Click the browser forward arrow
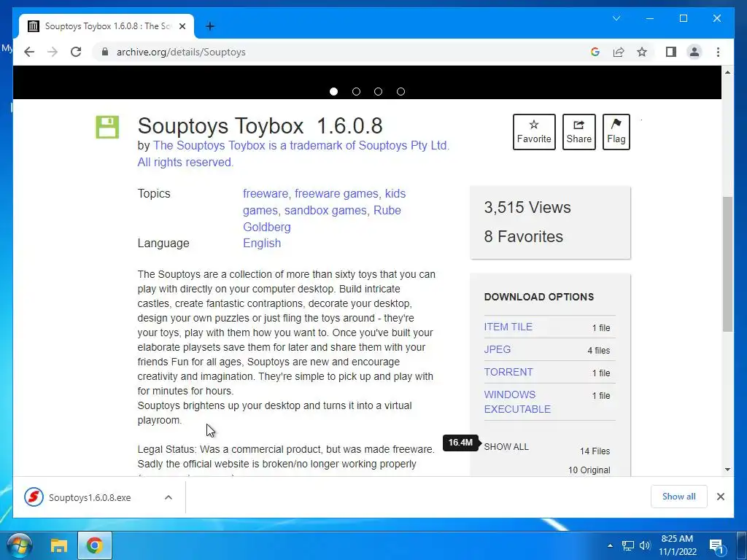Image resolution: width=747 pixels, height=560 pixels. 53,52
